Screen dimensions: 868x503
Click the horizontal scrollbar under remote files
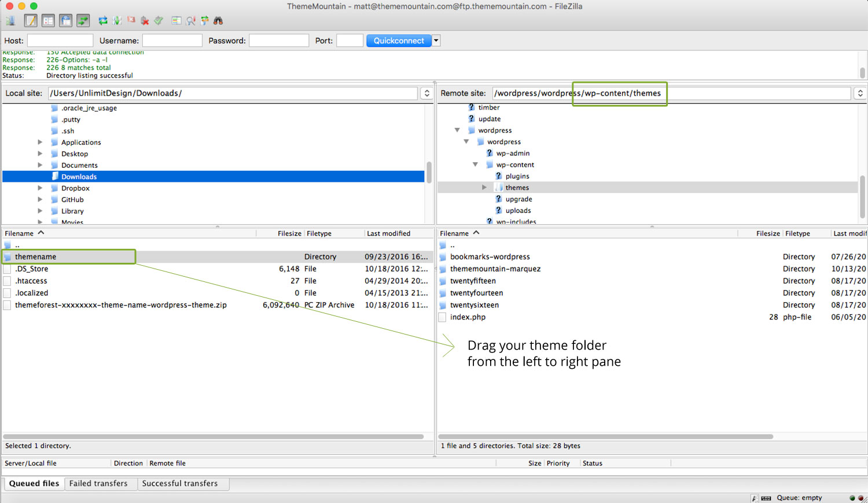[606, 436]
